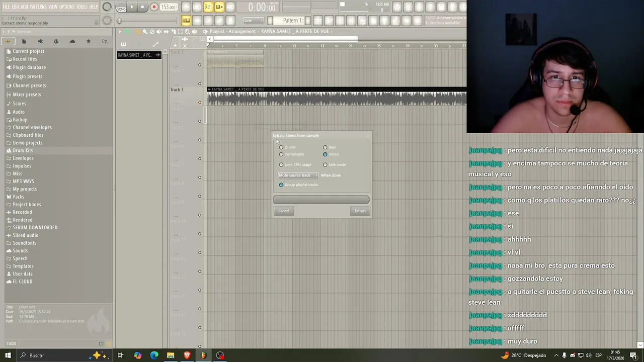Toggle the 3-2-1 countdown before recording icon

(208, 7)
